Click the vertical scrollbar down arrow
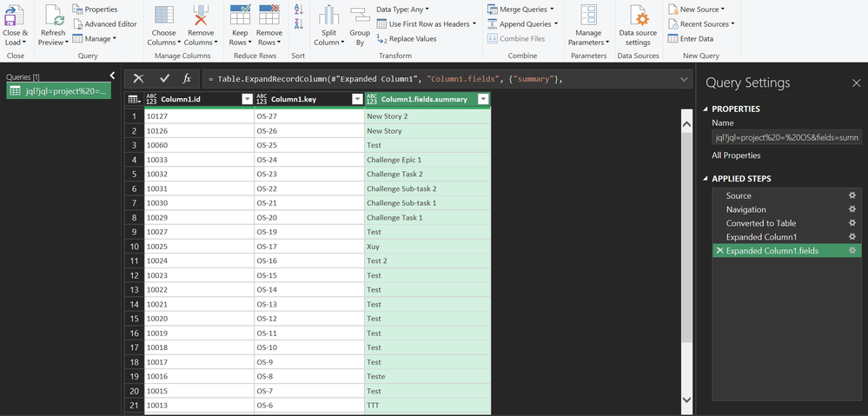 [686, 399]
